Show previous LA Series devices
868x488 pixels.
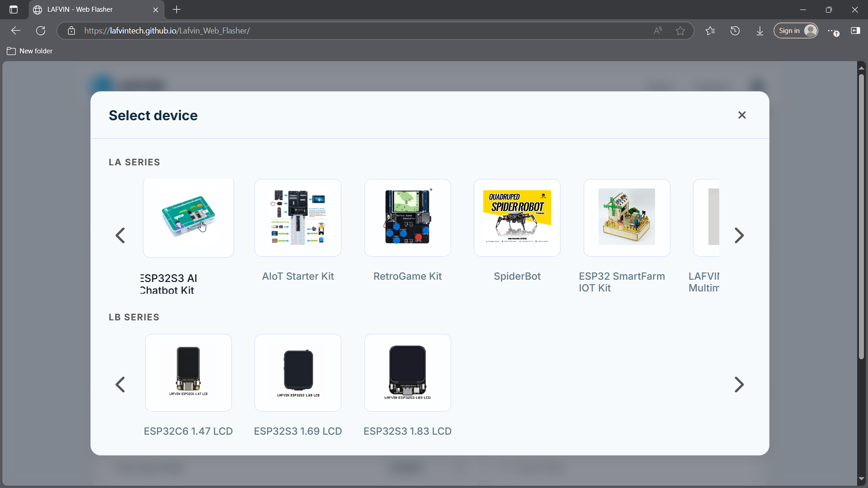pyautogui.click(x=120, y=235)
